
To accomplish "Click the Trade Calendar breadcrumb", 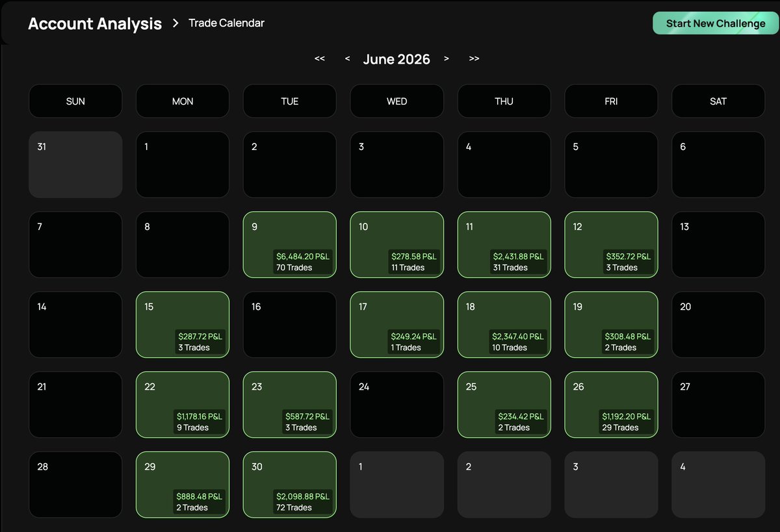I will 226,23.
